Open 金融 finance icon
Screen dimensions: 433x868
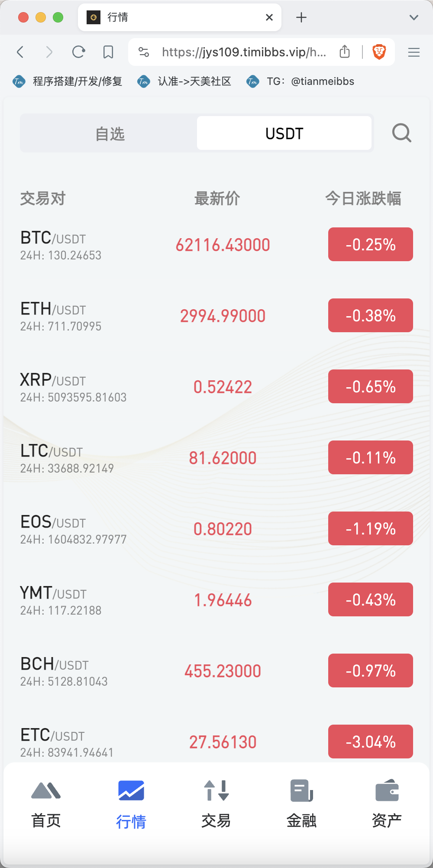point(301,790)
